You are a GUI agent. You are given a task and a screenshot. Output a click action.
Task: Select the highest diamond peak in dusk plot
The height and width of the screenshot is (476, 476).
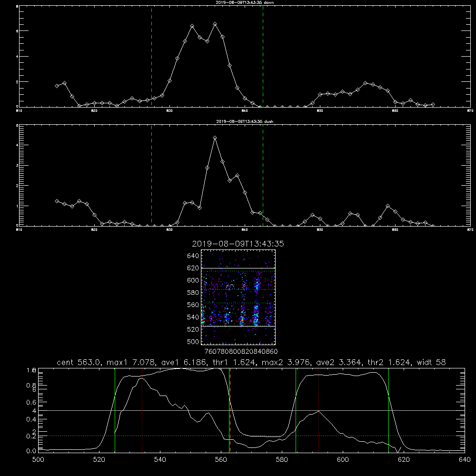[215, 138]
